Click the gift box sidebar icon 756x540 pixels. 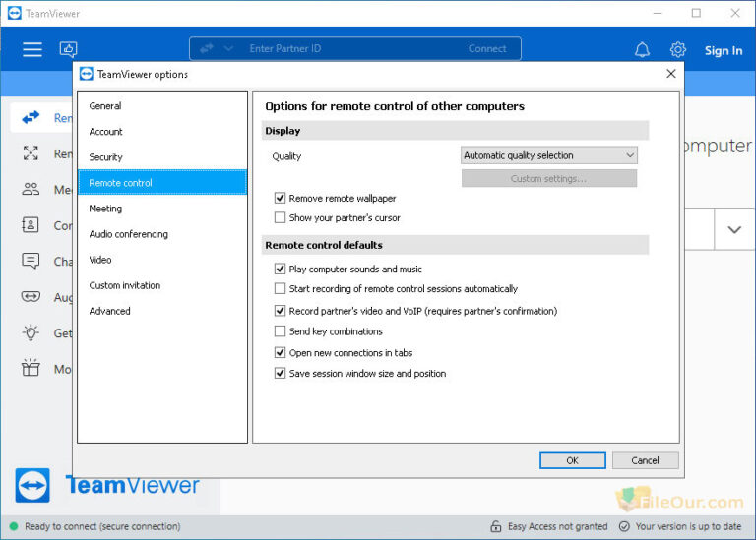(x=31, y=368)
